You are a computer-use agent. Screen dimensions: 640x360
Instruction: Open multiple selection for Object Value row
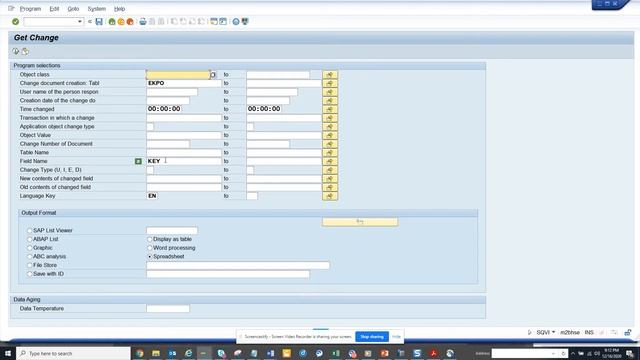(330, 135)
